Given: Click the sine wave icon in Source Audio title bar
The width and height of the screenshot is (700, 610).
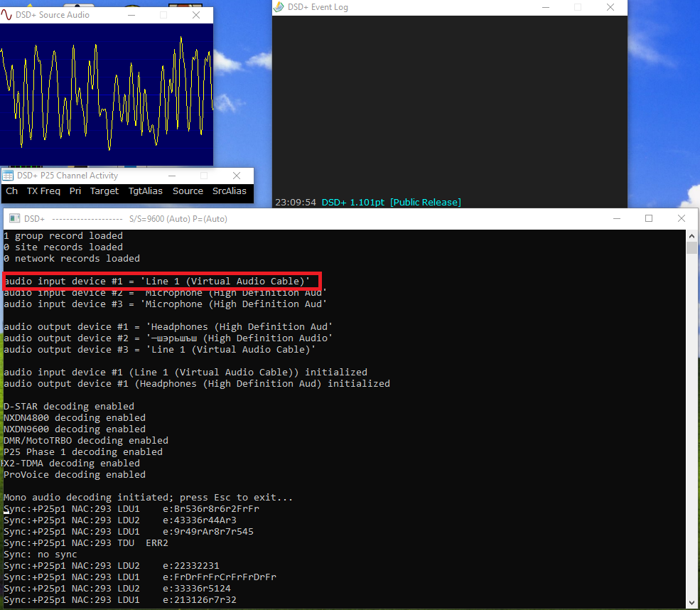Looking at the screenshot, I should (7, 15).
